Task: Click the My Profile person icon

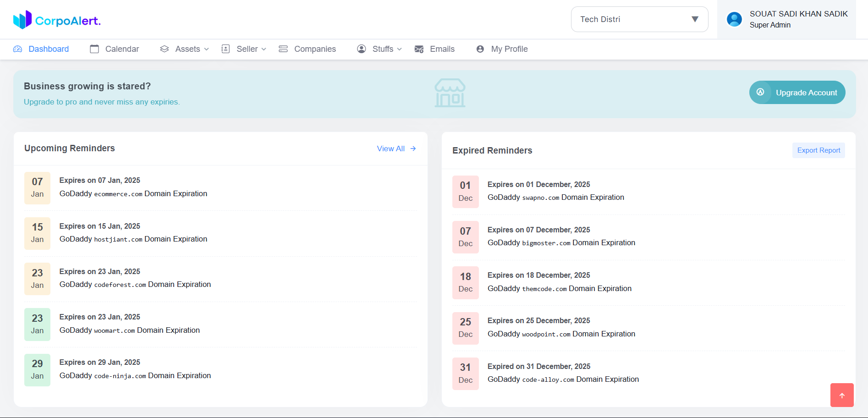Action: [480, 49]
